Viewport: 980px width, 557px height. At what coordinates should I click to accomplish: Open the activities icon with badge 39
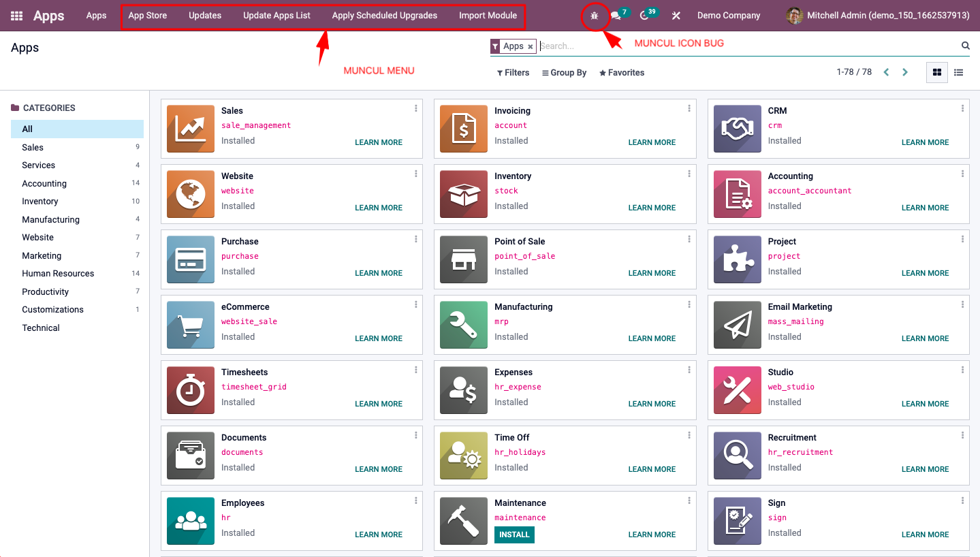[644, 15]
